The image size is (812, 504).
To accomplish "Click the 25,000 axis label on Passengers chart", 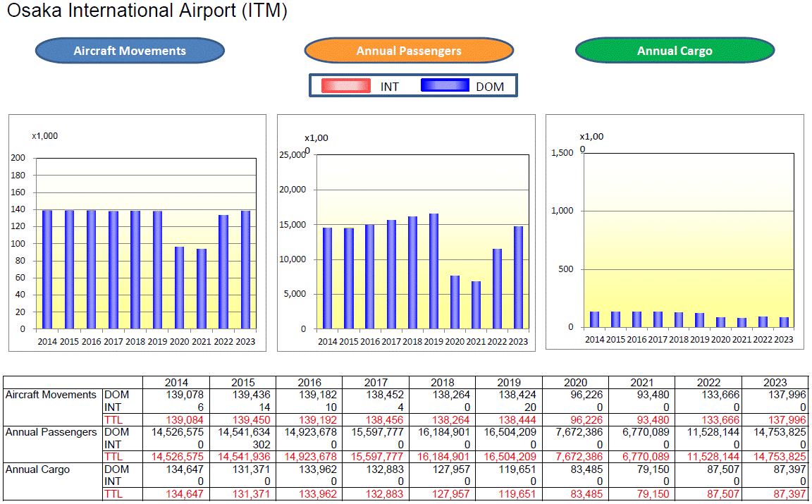I will pyautogui.click(x=293, y=155).
